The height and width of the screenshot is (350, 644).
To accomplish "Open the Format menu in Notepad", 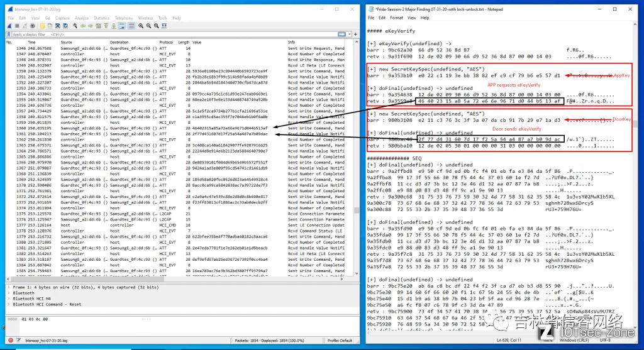I will click(x=396, y=18).
